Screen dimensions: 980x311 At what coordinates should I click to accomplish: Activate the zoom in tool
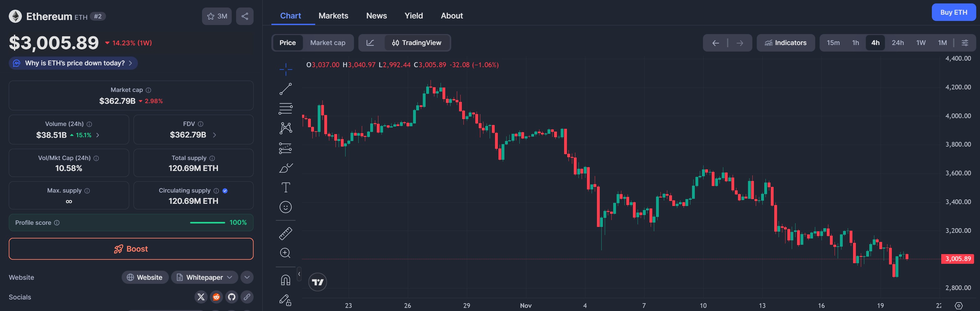click(285, 253)
